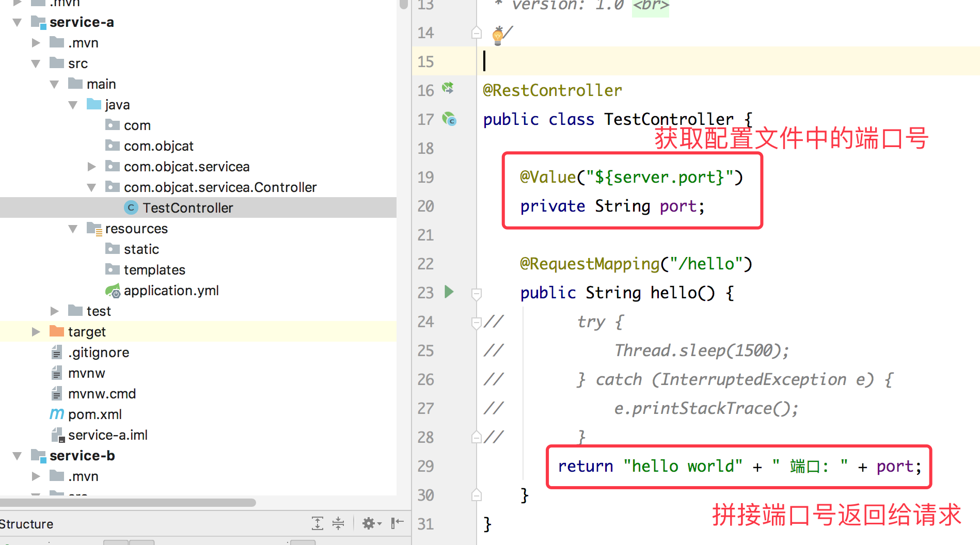Screen dimensions: 980x545
Task: Select the com.objcat package
Action: (159, 146)
